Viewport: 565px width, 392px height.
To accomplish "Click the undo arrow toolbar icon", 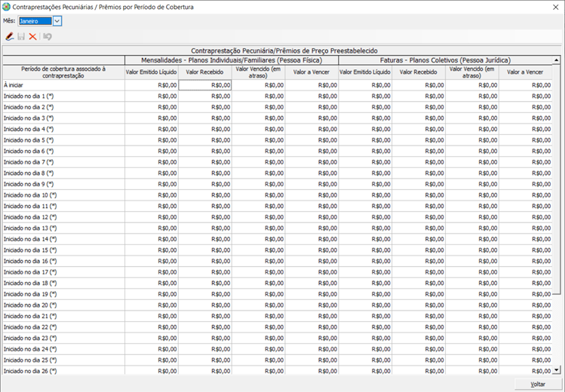I will pos(48,36).
